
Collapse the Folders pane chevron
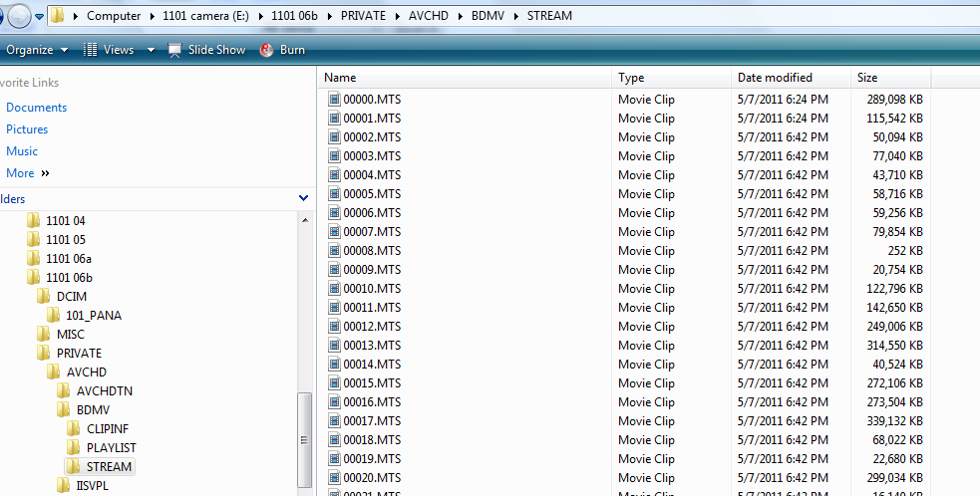coord(304,199)
